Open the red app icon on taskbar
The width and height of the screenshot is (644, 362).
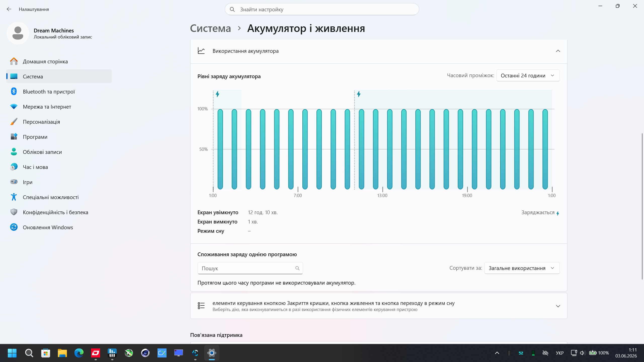click(95, 353)
